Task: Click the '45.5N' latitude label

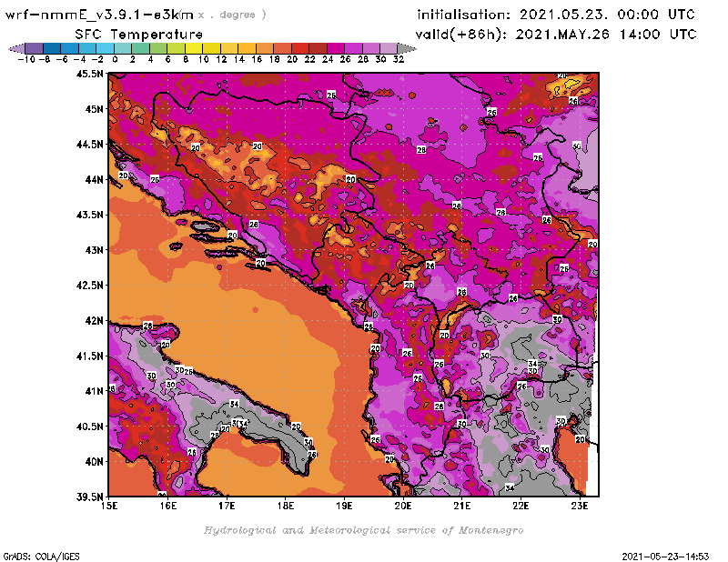Action: 89,74
